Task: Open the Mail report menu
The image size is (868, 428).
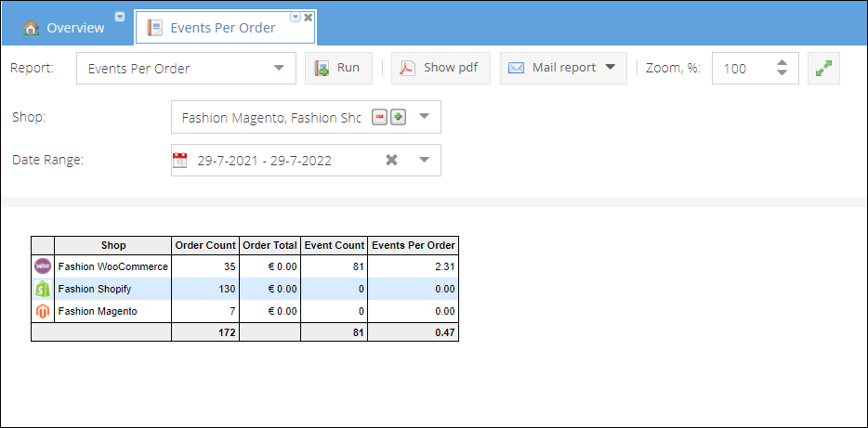Action: coord(563,69)
